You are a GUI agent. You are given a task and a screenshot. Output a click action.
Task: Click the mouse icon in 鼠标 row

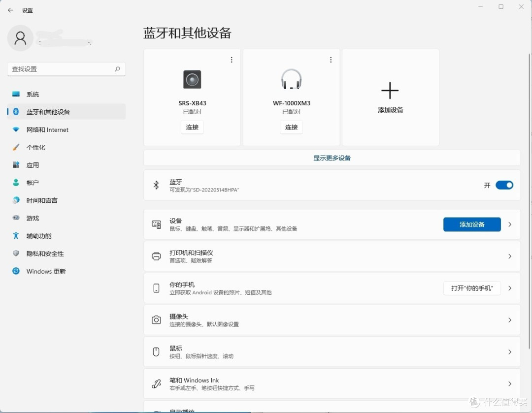point(156,351)
